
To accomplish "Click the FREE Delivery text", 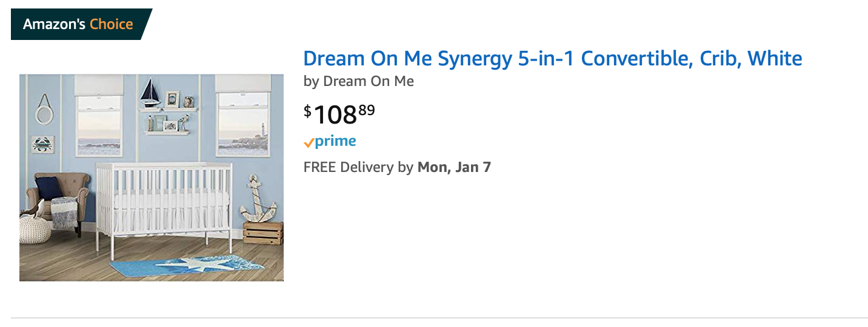I will click(358, 167).
